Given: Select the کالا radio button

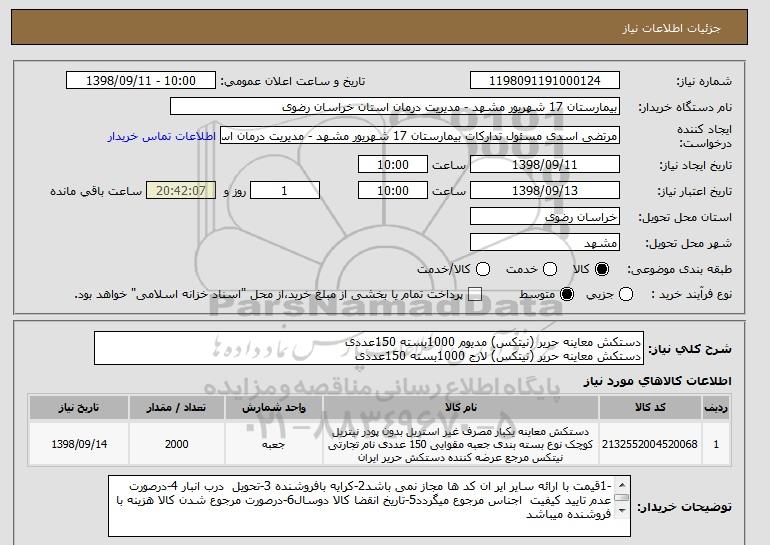Looking at the screenshot, I should [601, 269].
